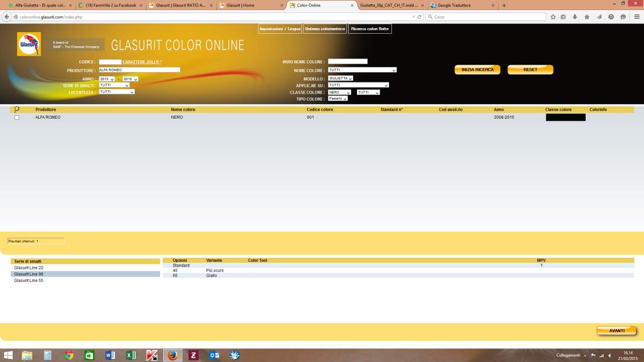Expand the APPLIC.NE SU dropdown
644x362 pixels.
point(358,85)
